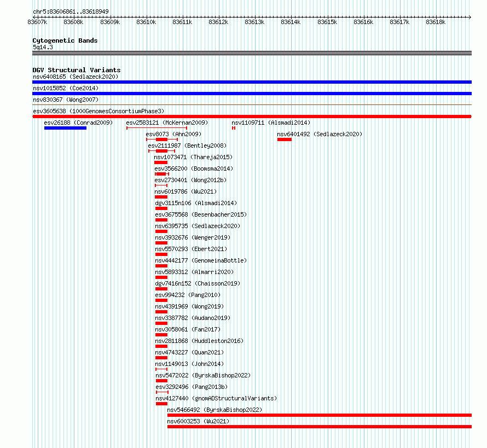Select the esv2583121 thin red span glyph
487x448 pixels.
pos(157,128)
